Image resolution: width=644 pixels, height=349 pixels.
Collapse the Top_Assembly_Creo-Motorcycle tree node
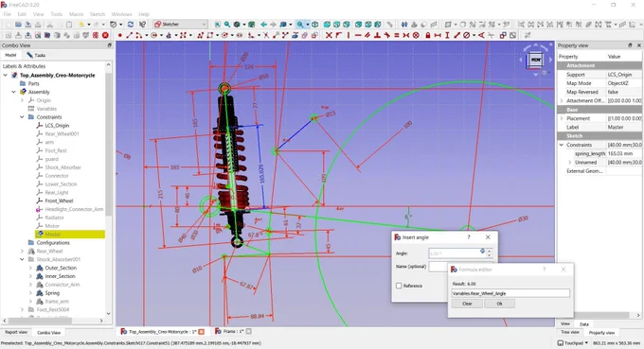point(6,75)
